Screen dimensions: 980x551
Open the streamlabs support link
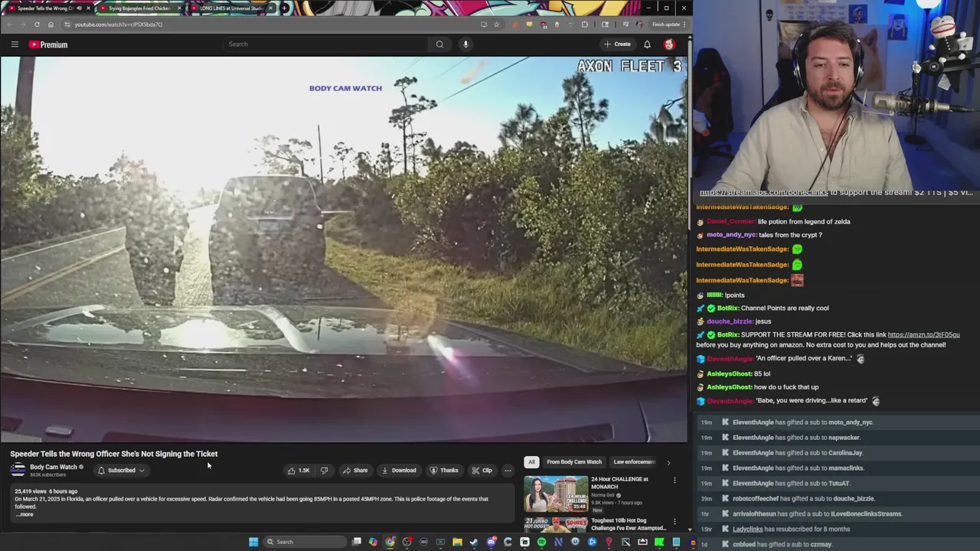tap(763, 193)
